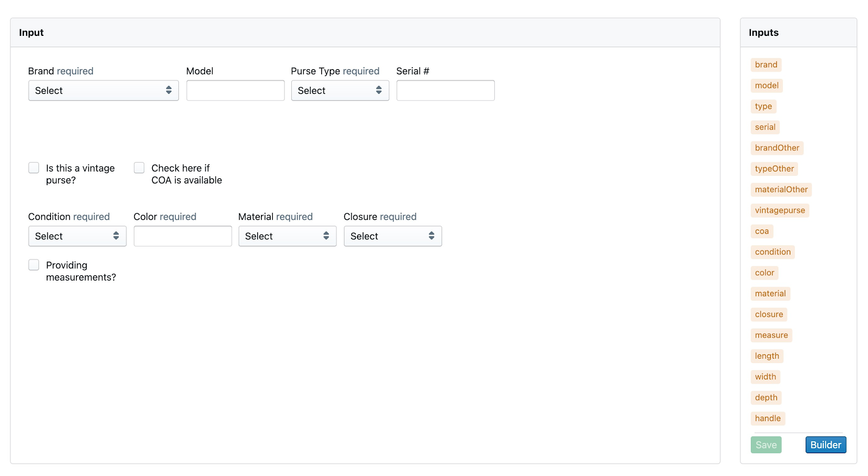
Task: Click the Color text input
Action: pos(182,236)
